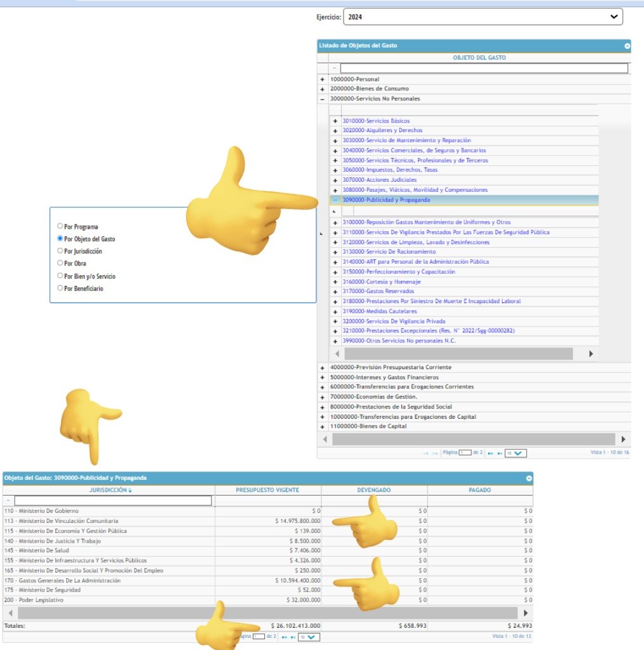Select the Por Beneficiario radio option

coord(60,288)
